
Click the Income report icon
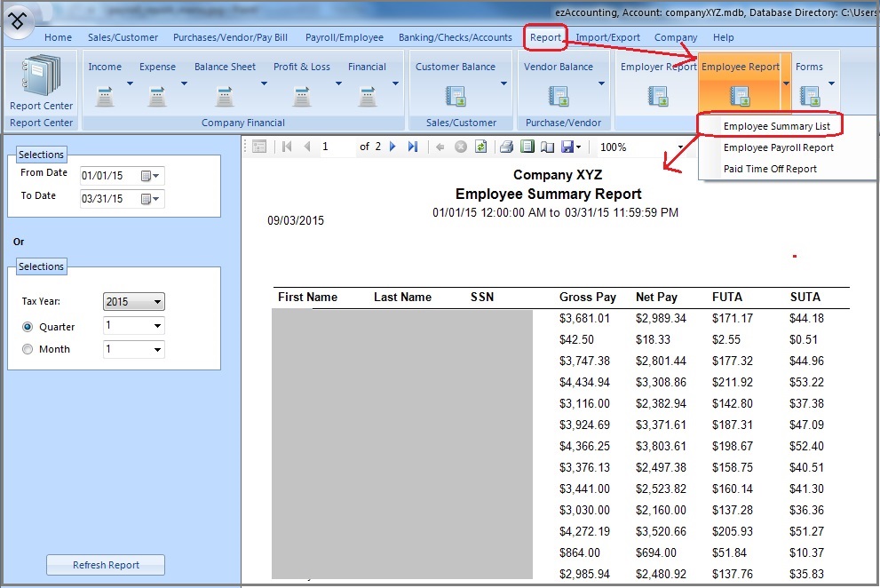click(105, 94)
